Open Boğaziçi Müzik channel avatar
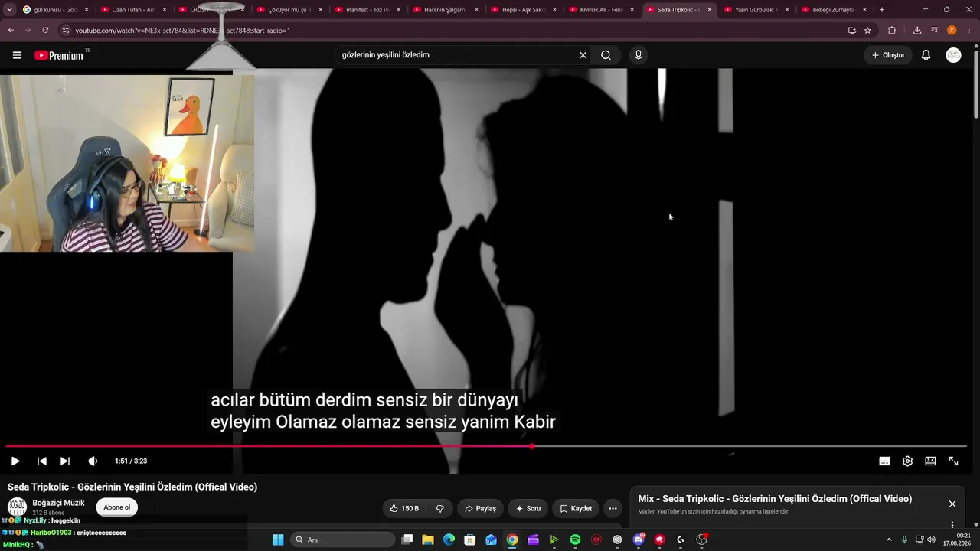 [x=17, y=507]
